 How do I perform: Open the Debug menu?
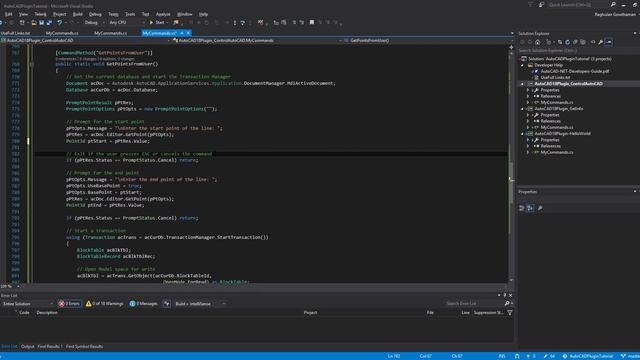95,14
